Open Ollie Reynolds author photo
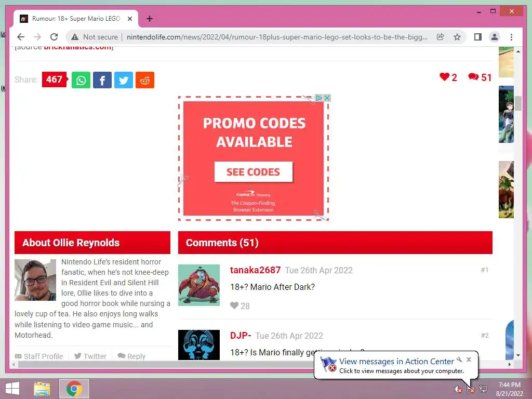 (35, 280)
